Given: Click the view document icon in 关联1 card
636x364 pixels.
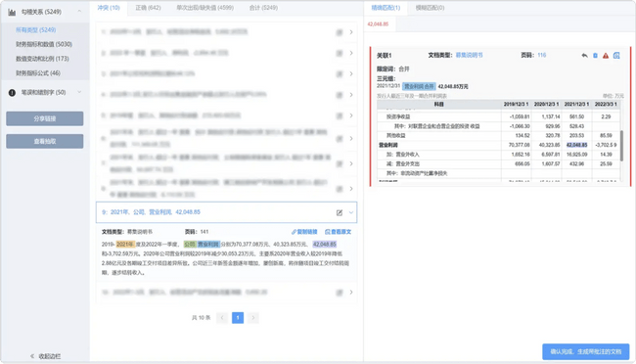Looking at the screenshot, I should click(x=616, y=56).
